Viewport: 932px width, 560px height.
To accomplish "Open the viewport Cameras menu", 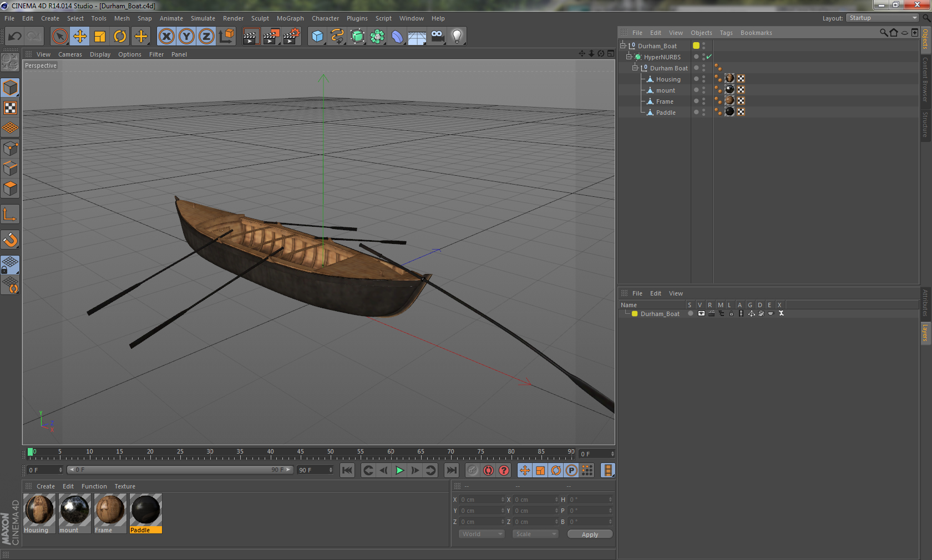I will click(x=70, y=54).
